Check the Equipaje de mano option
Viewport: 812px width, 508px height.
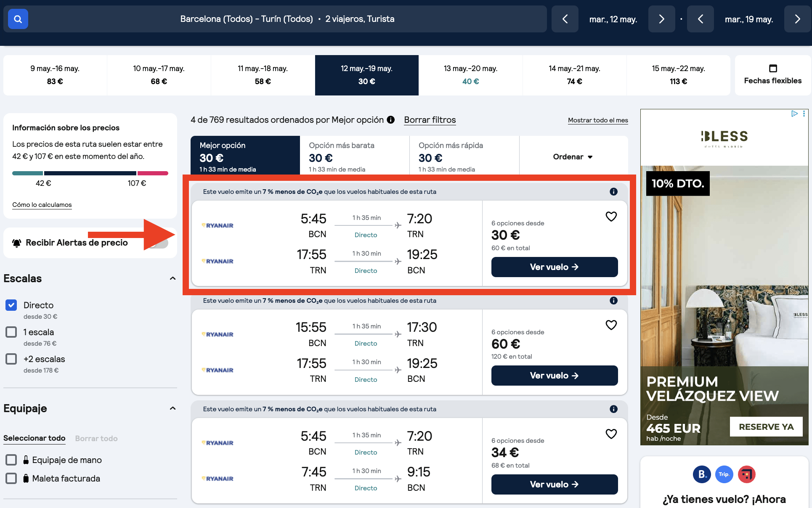(x=11, y=460)
